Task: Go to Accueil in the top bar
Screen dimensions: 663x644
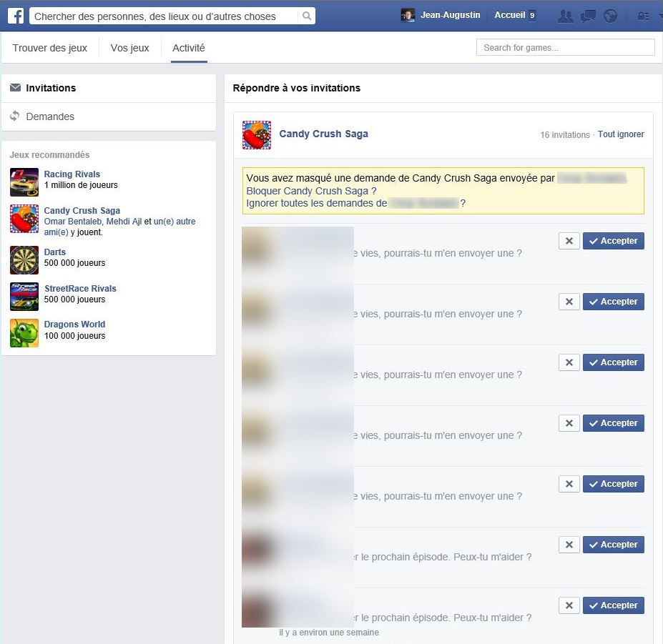Action: (x=510, y=15)
